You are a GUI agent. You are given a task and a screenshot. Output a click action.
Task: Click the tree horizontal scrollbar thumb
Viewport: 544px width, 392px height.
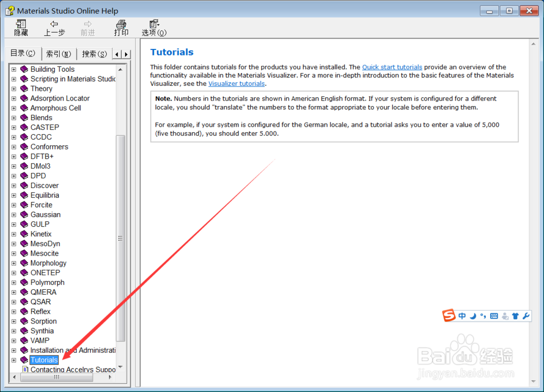tap(57, 377)
